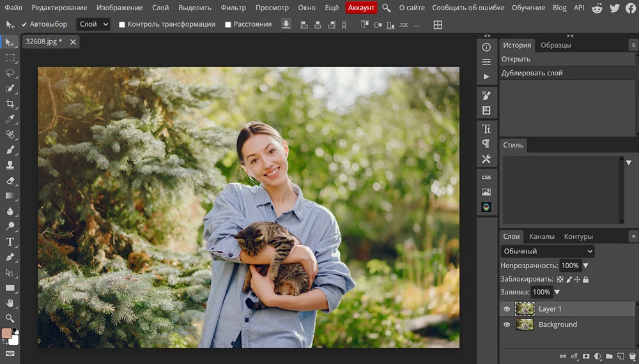This screenshot has width=639, height=364.
Task: Open the Фильтр menu
Action: [233, 8]
